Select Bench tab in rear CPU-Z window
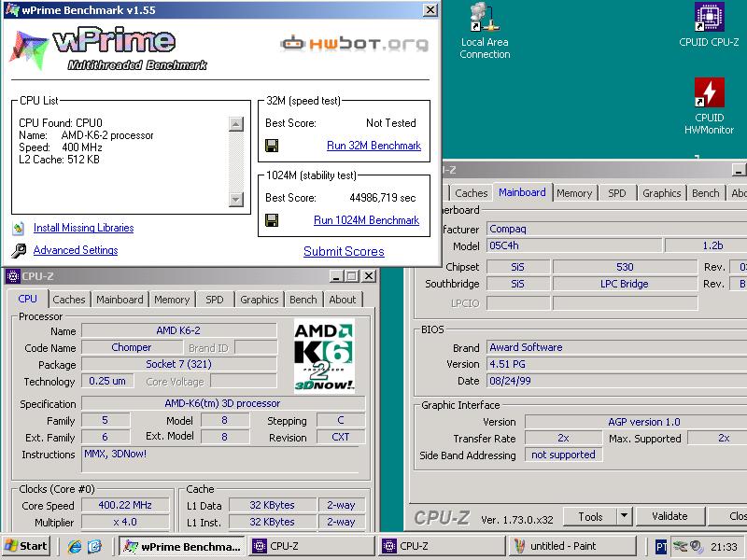The width and height of the screenshot is (747, 560). pos(706,193)
